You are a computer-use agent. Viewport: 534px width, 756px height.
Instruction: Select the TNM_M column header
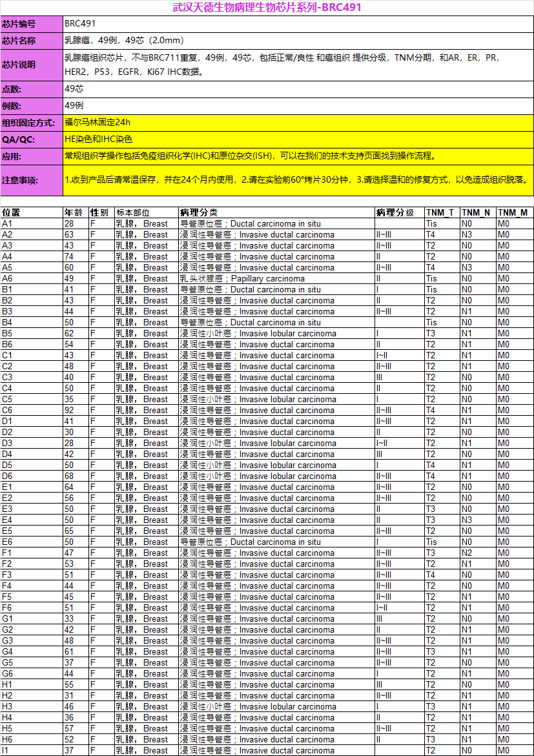[514, 212]
